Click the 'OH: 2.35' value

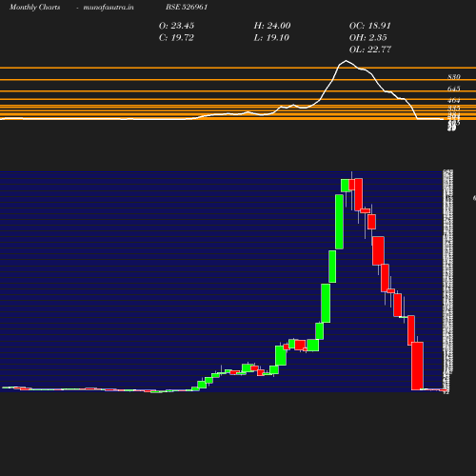coord(368,38)
